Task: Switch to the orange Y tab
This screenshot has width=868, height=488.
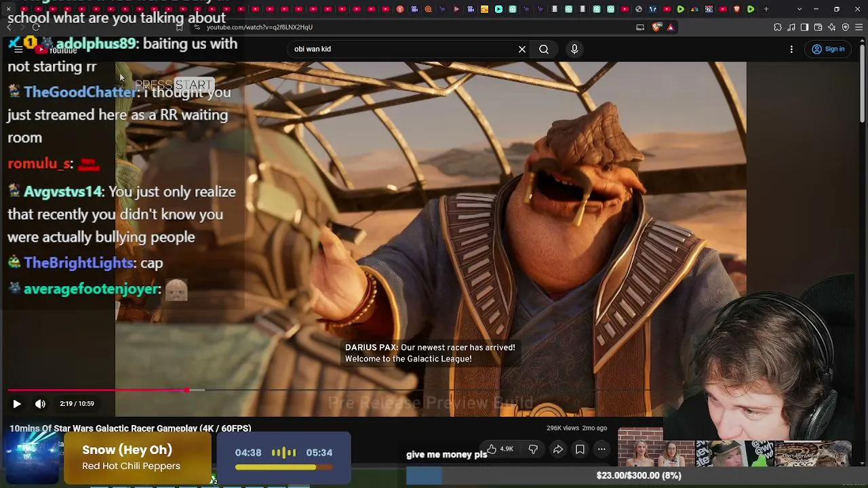Action: pyautogui.click(x=399, y=9)
